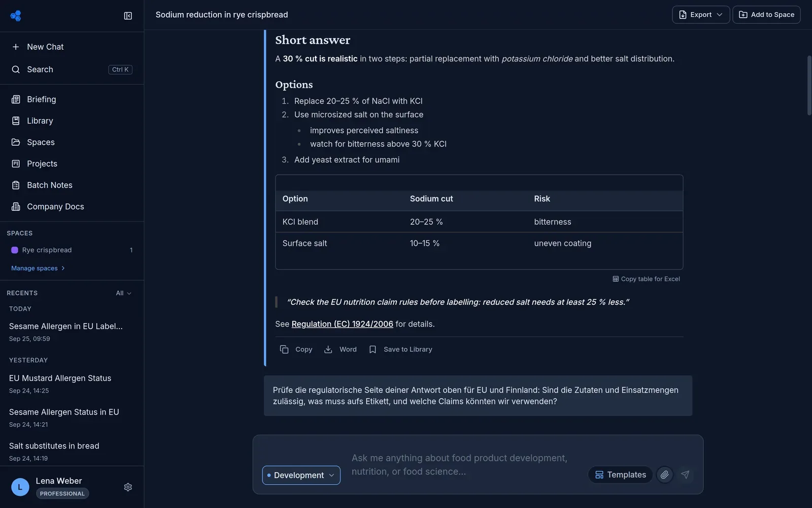Screen dimensions: 812x508
Task: Open Regulation (EC) 1924/2006 link
Action: (342, 324)
